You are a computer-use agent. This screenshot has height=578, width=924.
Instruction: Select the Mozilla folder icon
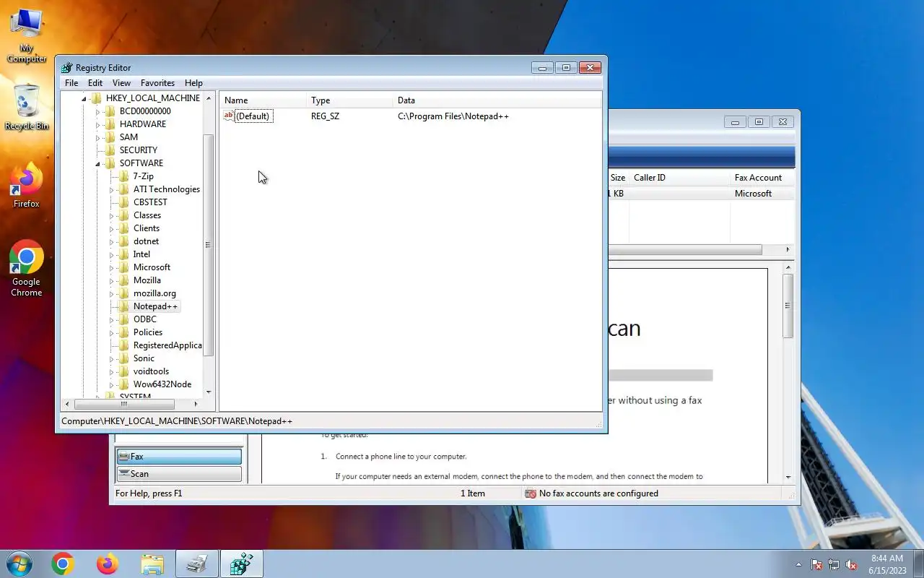pos(124,280)
